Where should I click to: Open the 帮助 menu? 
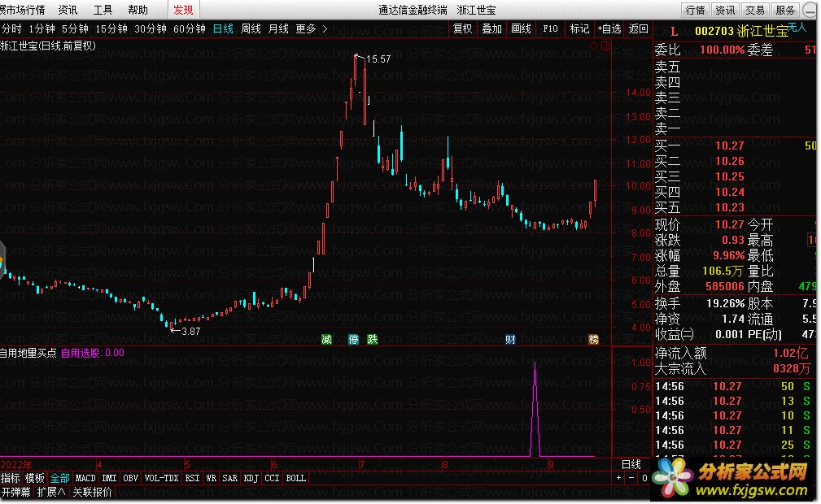coord(138,10)
